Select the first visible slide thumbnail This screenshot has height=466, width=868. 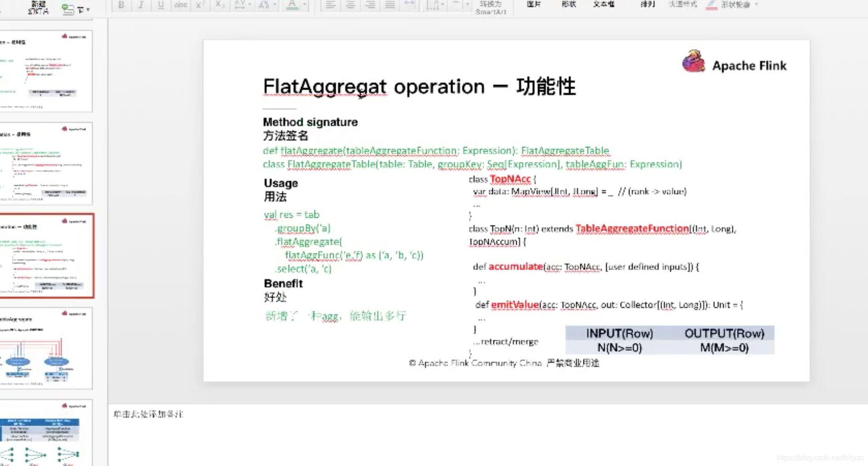(x=46, y=71)
